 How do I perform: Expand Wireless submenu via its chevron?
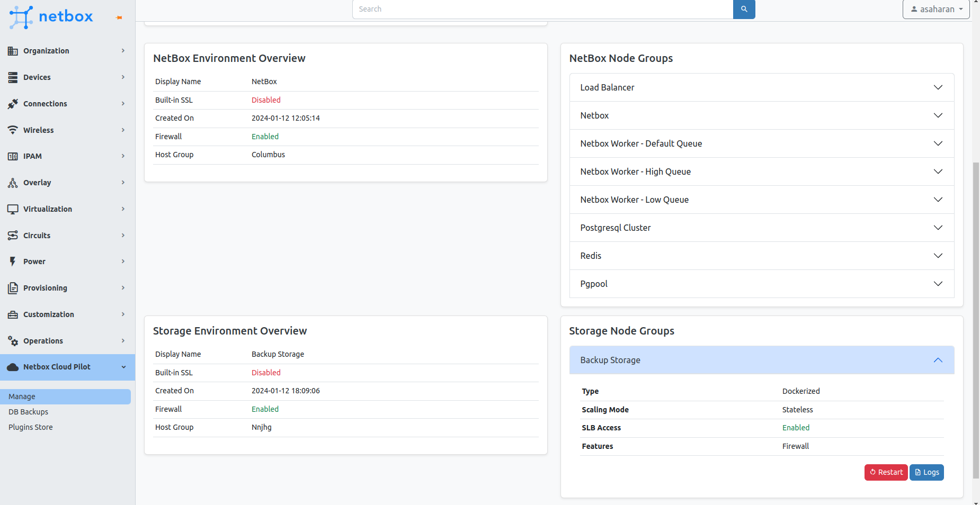[x=123, y=130]
